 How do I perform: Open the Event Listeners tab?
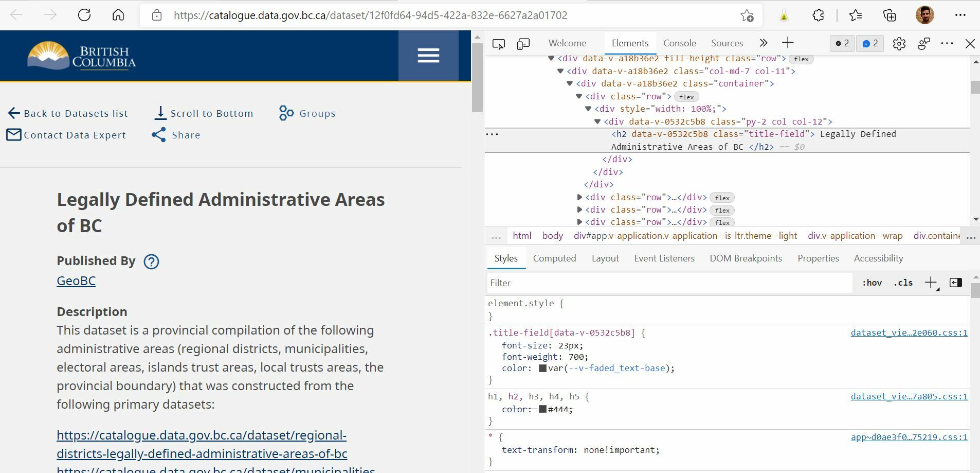(x=664, y=258)
